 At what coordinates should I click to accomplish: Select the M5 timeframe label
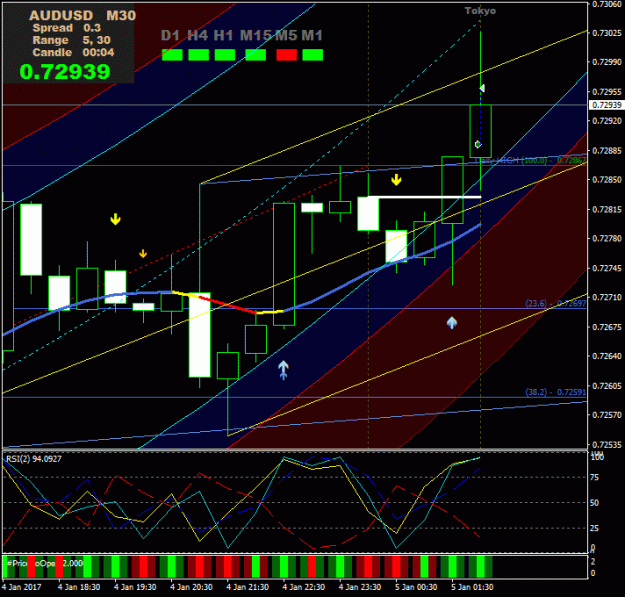click(286, 36)
